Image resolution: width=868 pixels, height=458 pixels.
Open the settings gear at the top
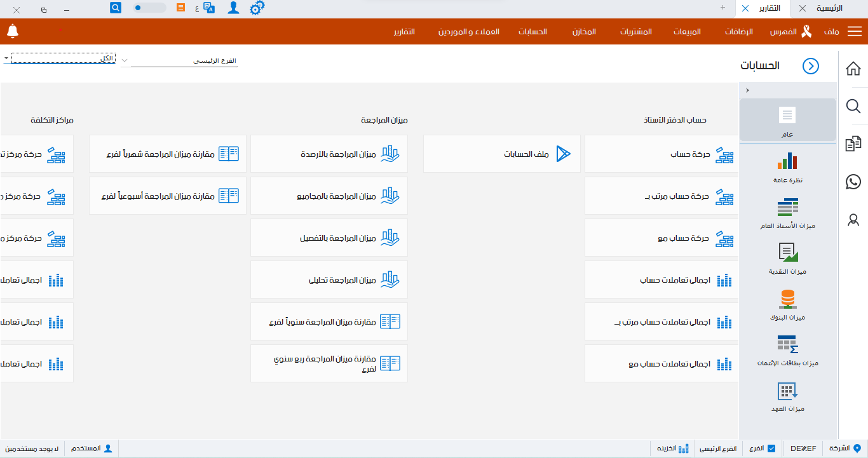click(257, 8)
